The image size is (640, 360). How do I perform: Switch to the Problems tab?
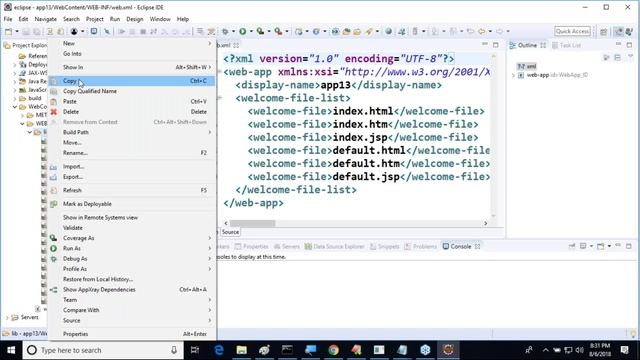420,247
